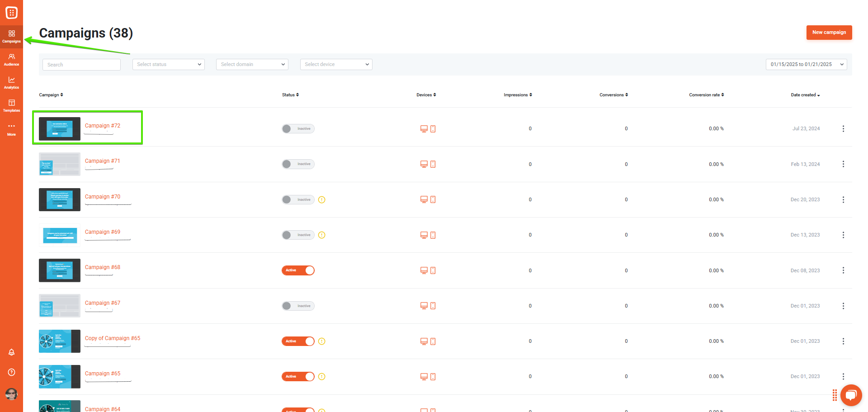Open the user profile avatar
The width and height of the screenshot is (868, 412).
point(11,394)
